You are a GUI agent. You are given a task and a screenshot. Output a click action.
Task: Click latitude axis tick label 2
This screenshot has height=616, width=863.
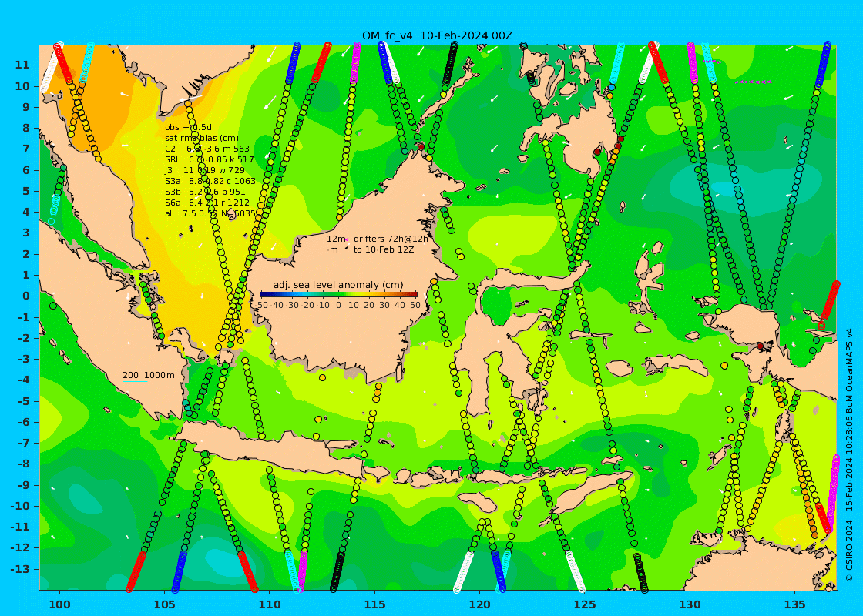click(25, 253)
